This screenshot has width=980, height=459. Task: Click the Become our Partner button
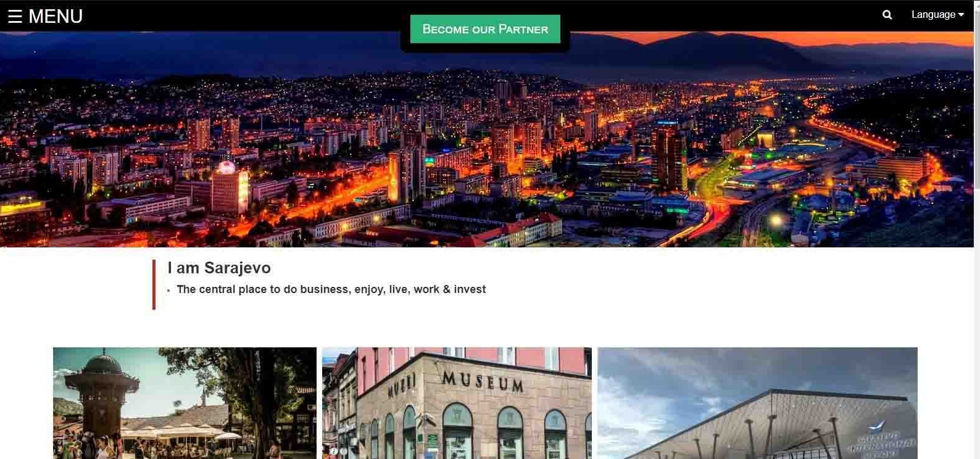pos(485,29)
